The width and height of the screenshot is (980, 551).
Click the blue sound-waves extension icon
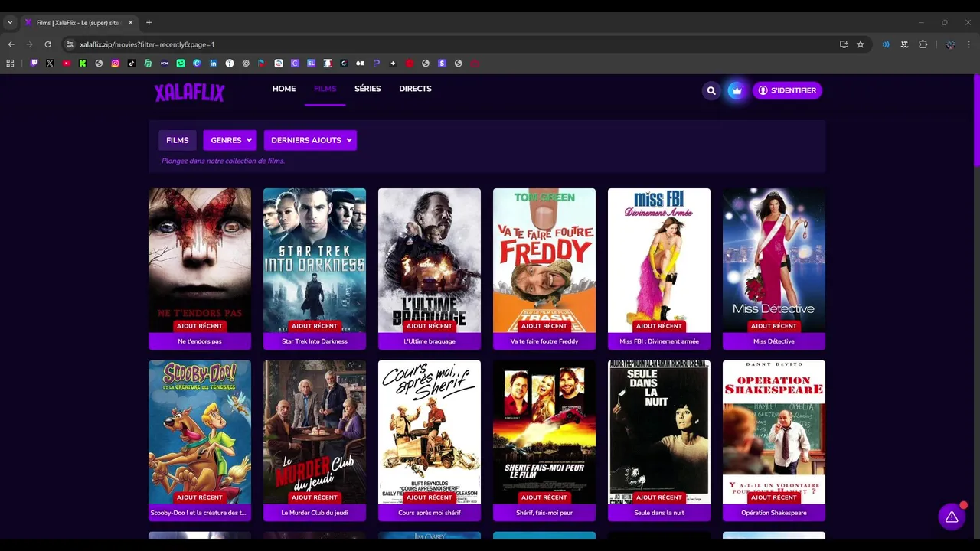(886, 44)
